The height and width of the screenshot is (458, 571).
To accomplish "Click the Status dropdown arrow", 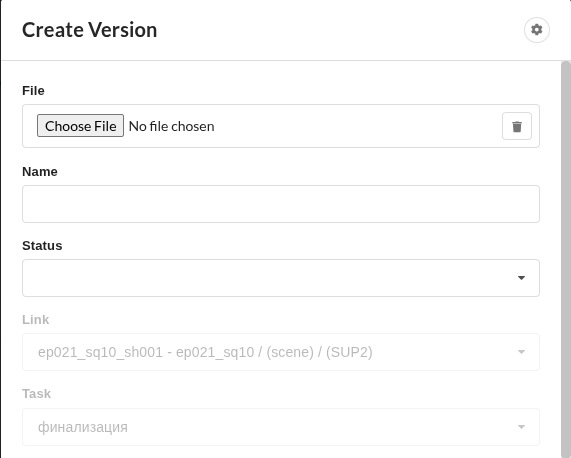I will [521, 278].
